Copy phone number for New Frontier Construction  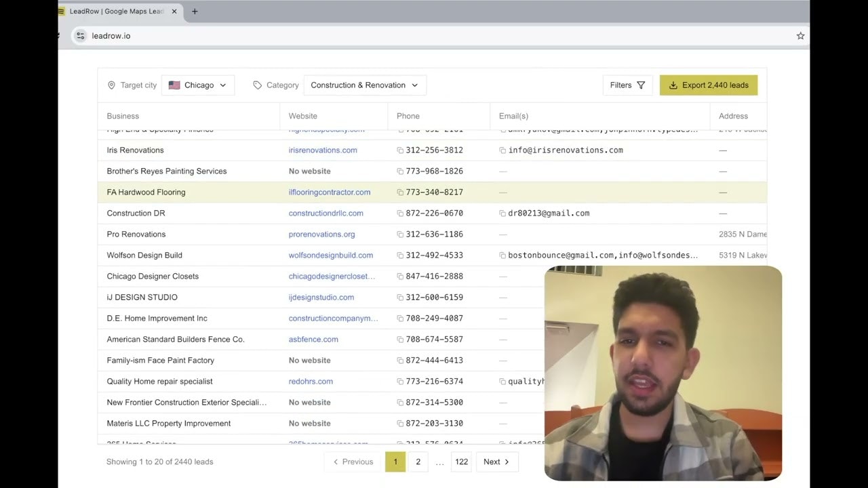(x=401, y=403)
